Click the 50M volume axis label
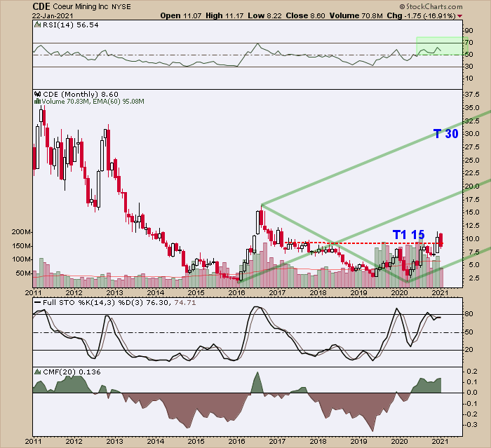Viewport: 491px width, 448px height. click(23, 273)
